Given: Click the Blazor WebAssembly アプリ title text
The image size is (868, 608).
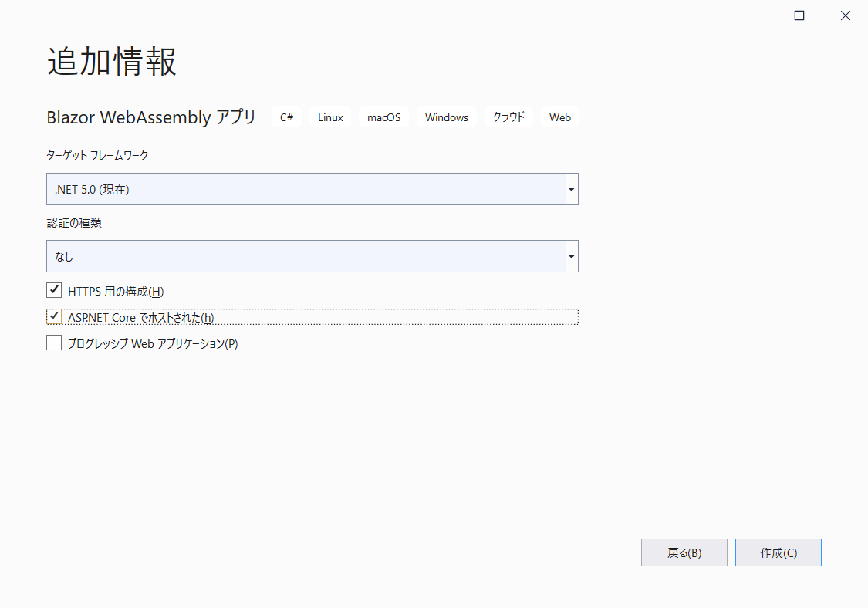Looking at the screenshot, I should (151, 117).
